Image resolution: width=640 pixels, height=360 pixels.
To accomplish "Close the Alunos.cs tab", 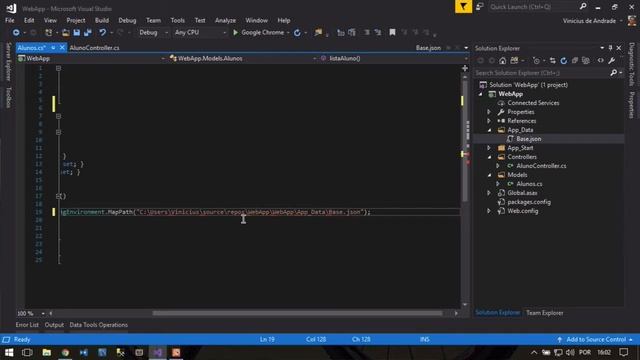I will (x=62, y=48).
